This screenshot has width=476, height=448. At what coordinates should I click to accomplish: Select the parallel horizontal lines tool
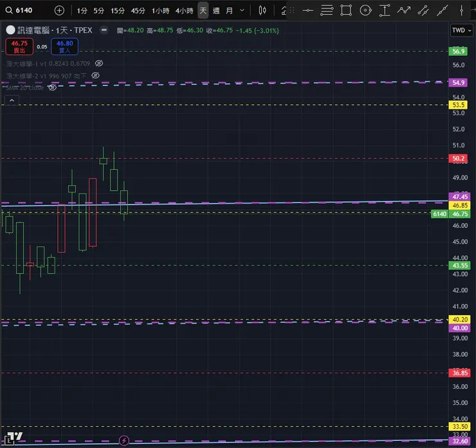327,11
